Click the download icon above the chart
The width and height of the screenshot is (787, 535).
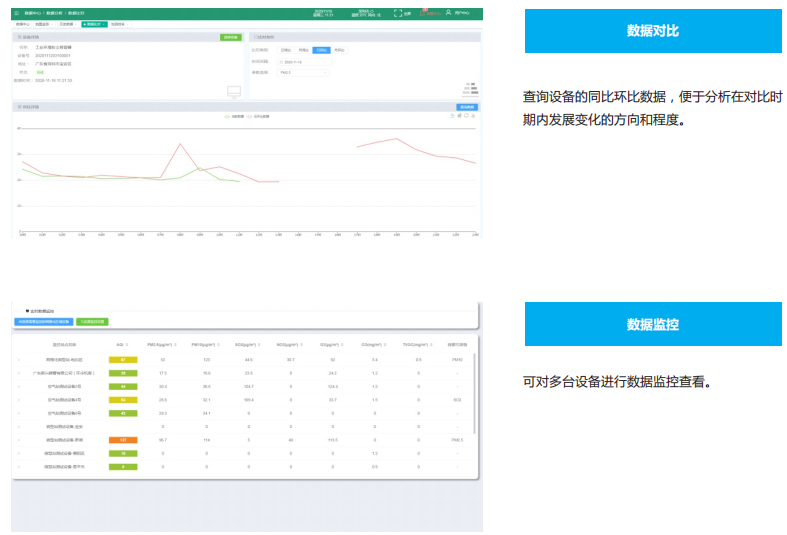coord(475,116)
